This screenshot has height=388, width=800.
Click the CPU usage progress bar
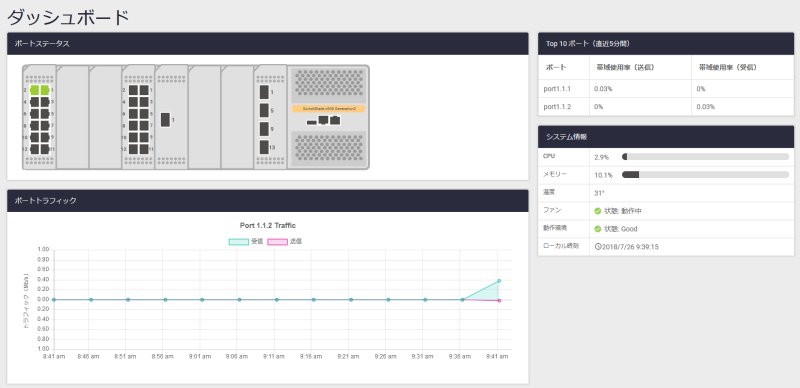tap(705, 157)
